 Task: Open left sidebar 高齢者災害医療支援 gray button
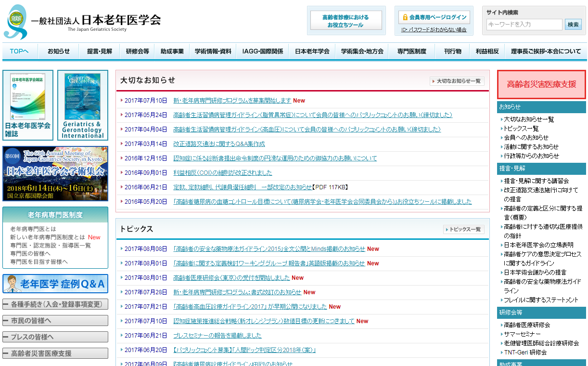55,353
